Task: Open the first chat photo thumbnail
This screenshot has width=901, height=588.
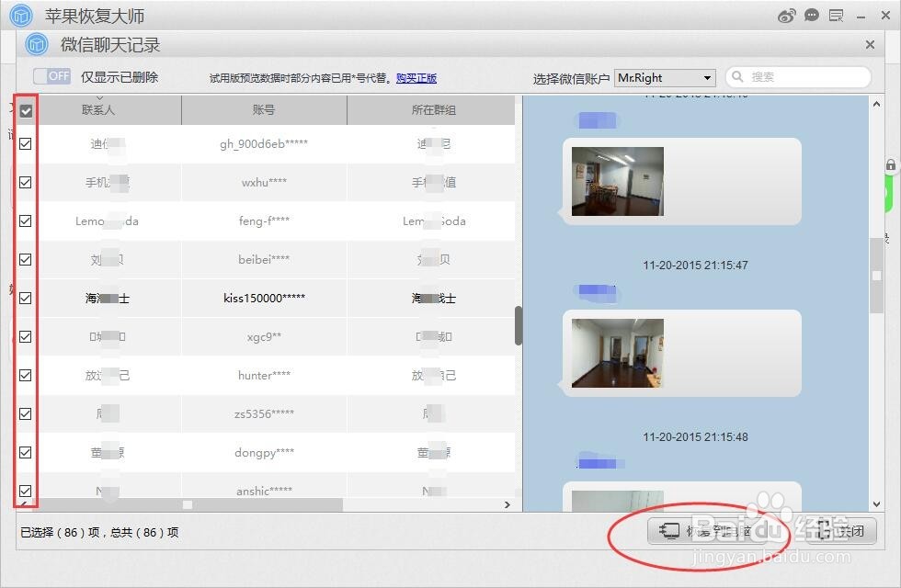Action: 618,182
